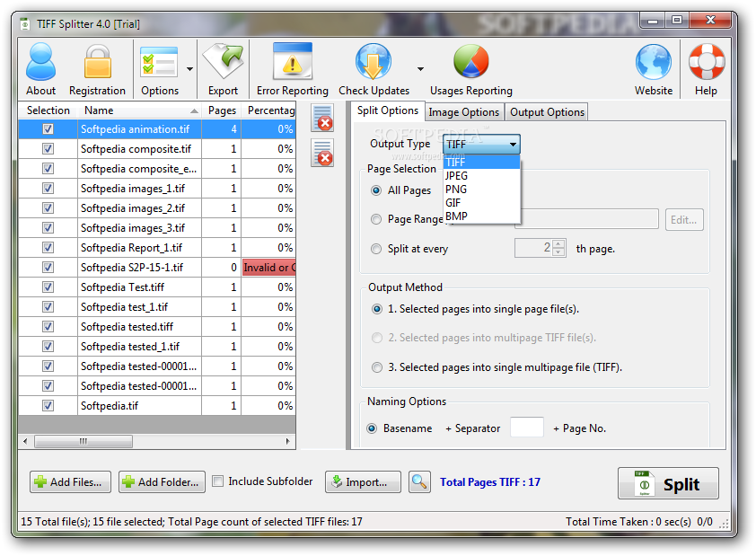Select the Softpedia images_2.tif row

click(x=157, y=208)
